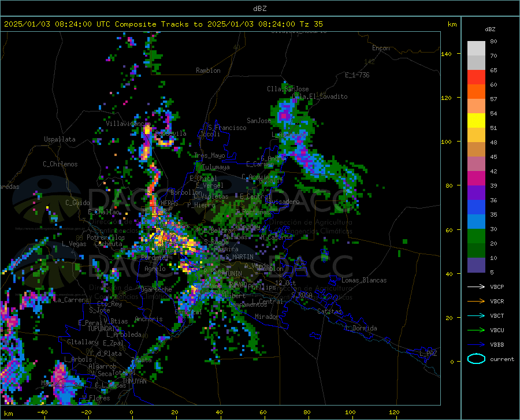This screenshot has height=420, width=520.
Task: Click the 120 tick on bottom axis
Action: (394, 412)
